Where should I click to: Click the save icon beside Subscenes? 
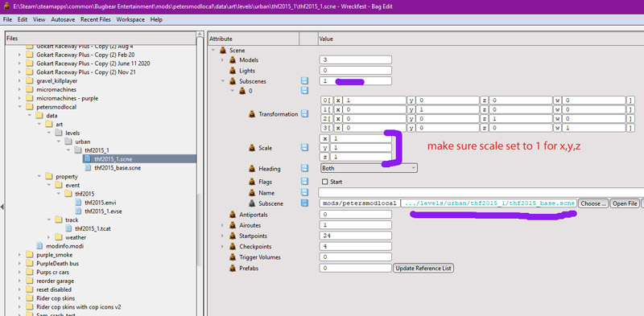click(304, 81)
